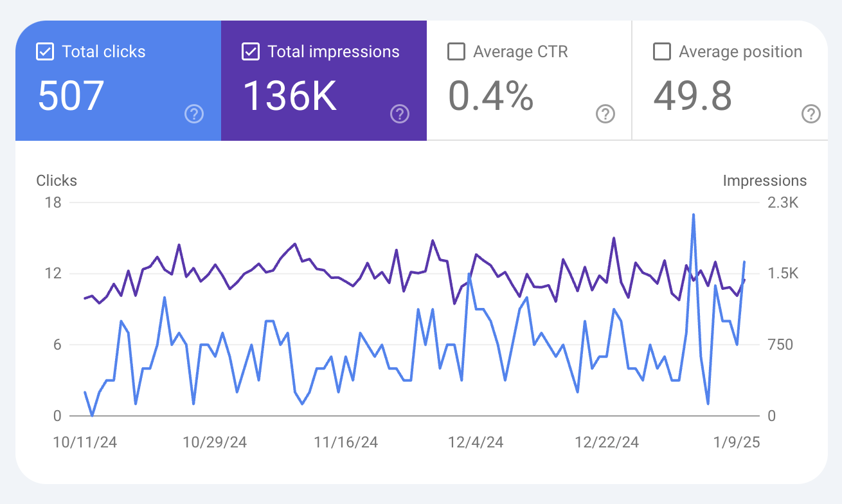Click the highest clicks peak near 1/9/25
The width and height of the screenshot is (842, 504).
coord(694,215)
